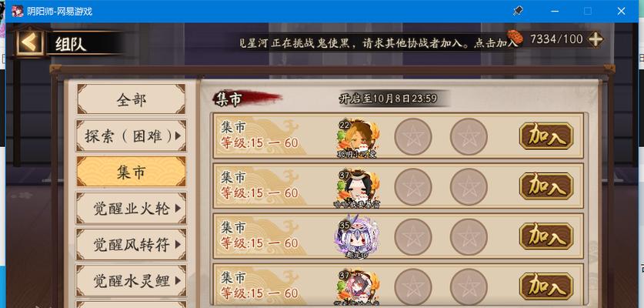Viewport: 644px width, 308px height.
Task: Expand the 探索（困难）category arrow
Action: tap(178, 136)
